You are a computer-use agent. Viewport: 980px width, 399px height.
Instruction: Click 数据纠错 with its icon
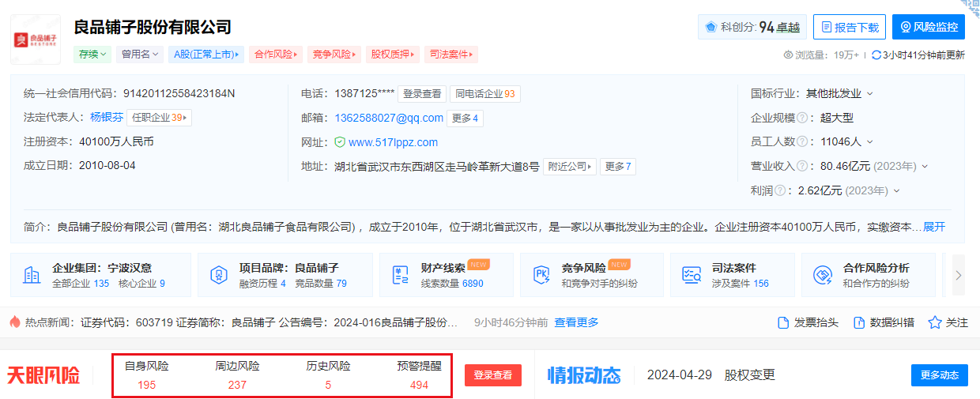pos(884,322)
